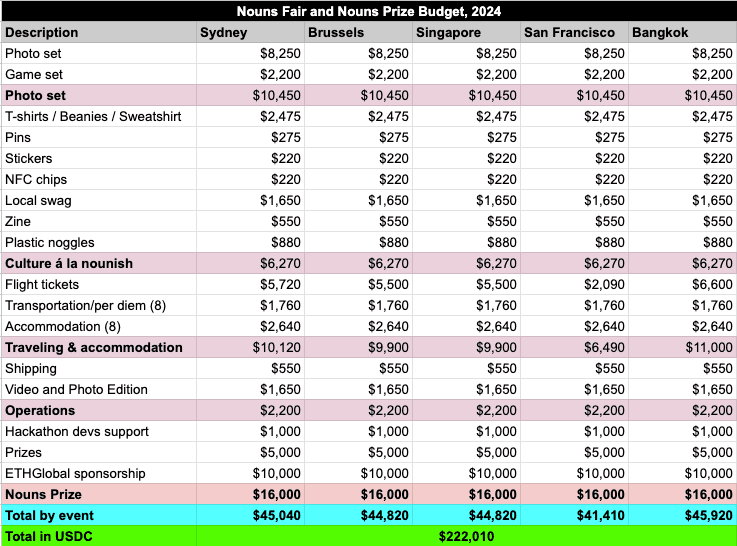This screenshot has width=737, height=546.
Task: Click the table title Nouns Fair and Nouns Prize Budget
Action: [x=368, y=11]
